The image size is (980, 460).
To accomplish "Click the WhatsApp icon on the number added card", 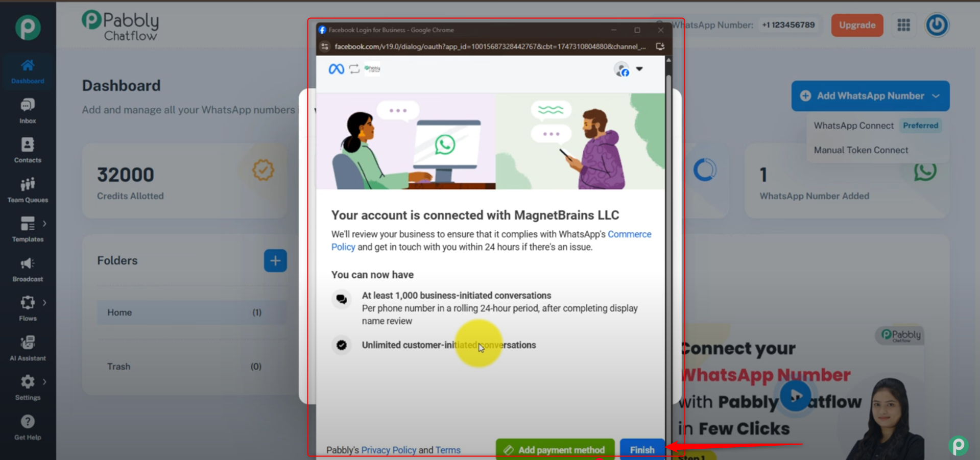I will click(925, 171).
